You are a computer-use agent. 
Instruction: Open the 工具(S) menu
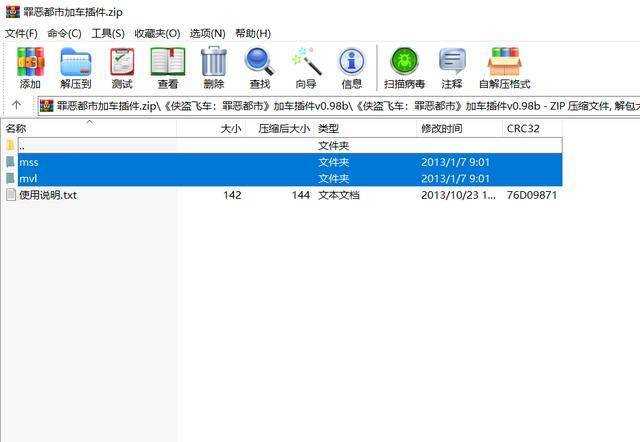tap(108, 33)
